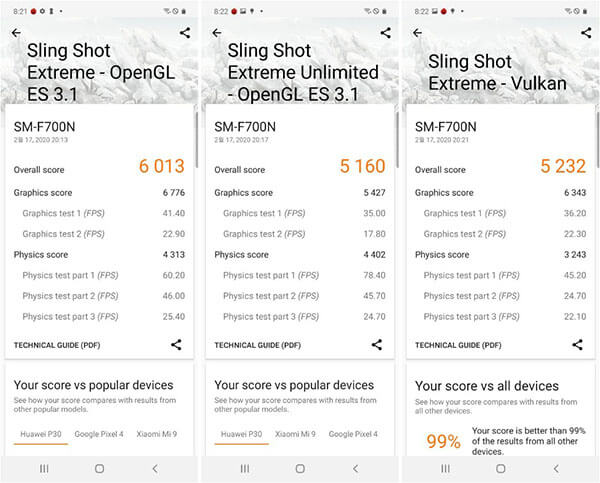Open Technical Guide PDF on middle screen
Image resolution: width=600 pixels, height=483 pixels.
(x=257, y=345)
